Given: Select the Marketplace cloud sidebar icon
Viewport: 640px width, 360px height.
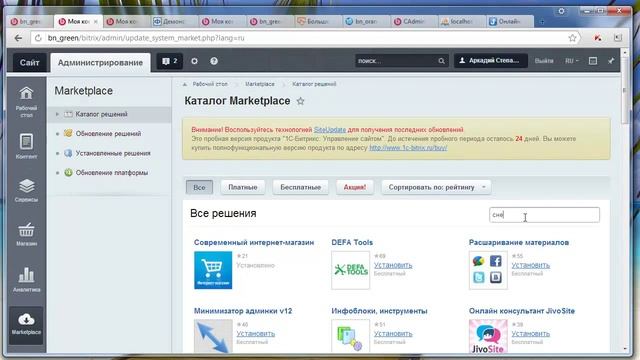Looking at the screenshot, I should (26, 324).
